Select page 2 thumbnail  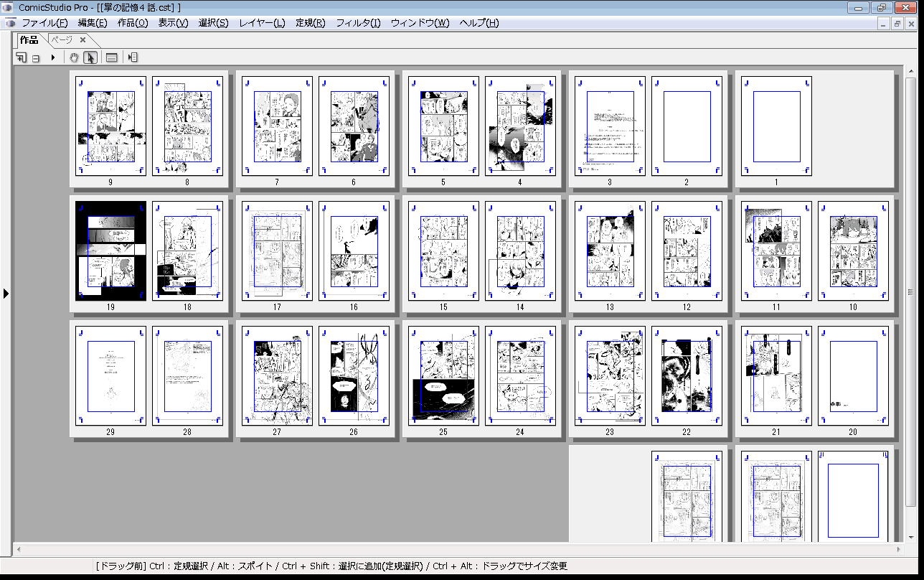point(687,126)
